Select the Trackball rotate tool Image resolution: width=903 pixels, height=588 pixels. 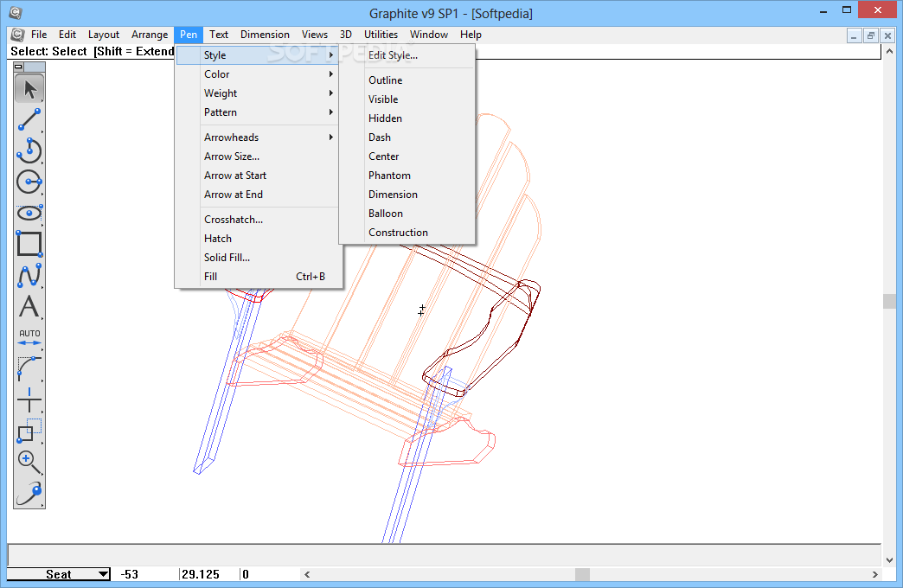tap(29, 493)
